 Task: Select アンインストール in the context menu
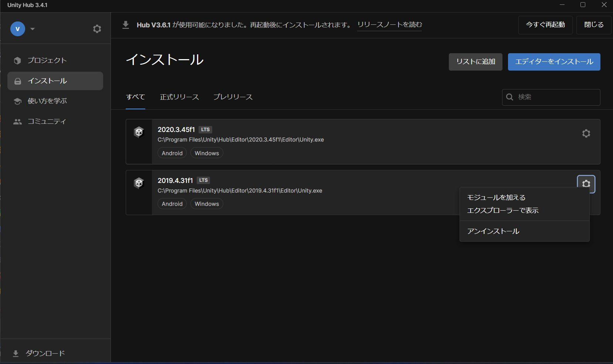[493, 231]
